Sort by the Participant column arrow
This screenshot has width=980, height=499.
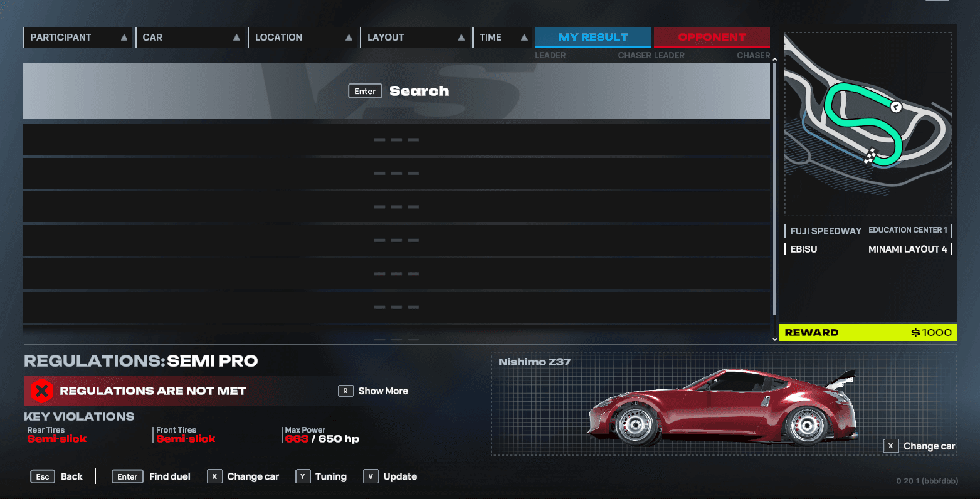[124, 38]
